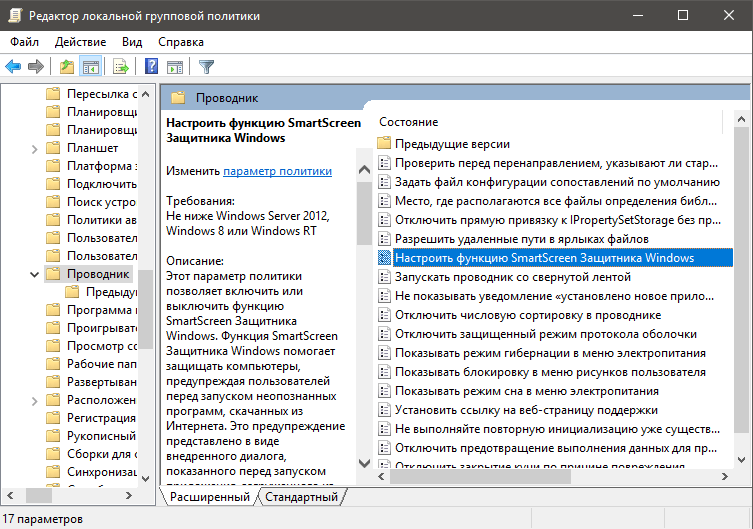Viewport: 753px width, 529px height.
Task: Click the Back arrow toolbar icon
Action: [13, 66]
